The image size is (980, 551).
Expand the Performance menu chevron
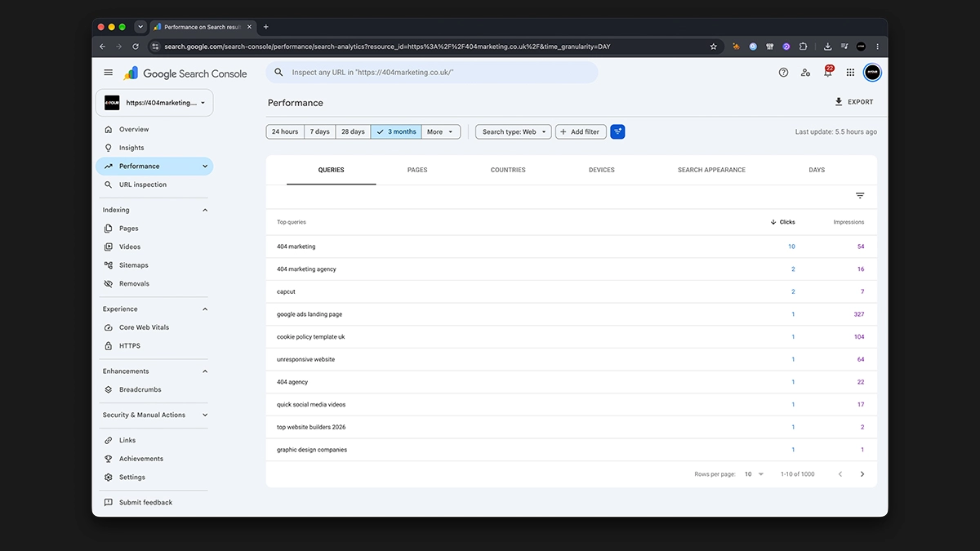click(205, 167)
